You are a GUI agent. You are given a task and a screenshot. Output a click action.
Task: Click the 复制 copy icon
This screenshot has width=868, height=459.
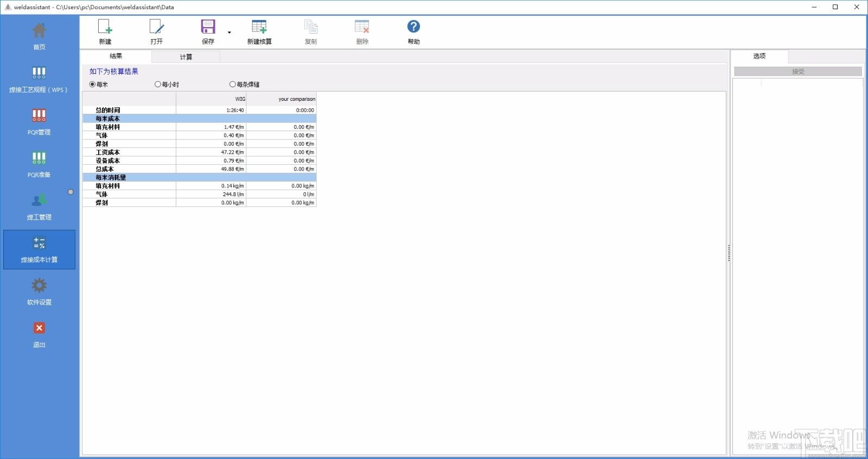pyautogui.click(x=311, y=27)
